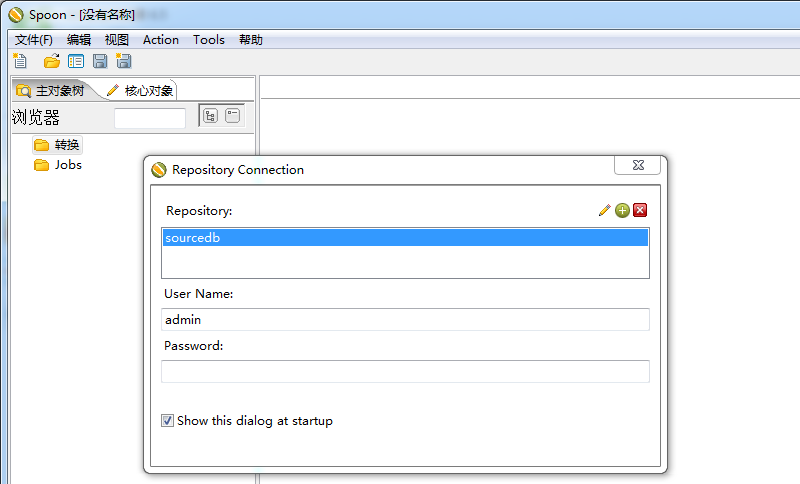Edit repository with the pencil icon

coord(605,210)
